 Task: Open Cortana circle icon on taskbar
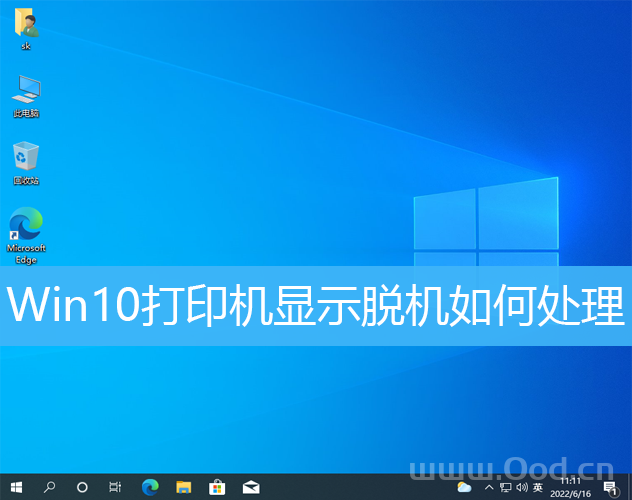tap(82, 487)
